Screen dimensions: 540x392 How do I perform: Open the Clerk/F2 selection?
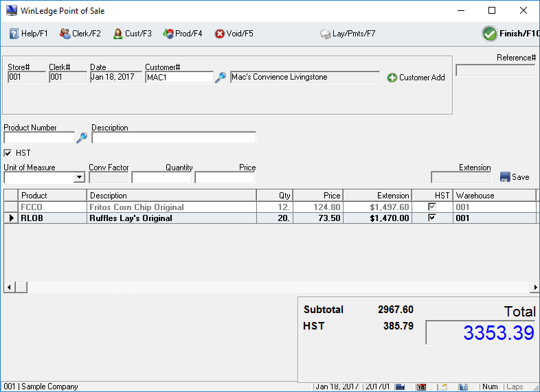[80, 34]
